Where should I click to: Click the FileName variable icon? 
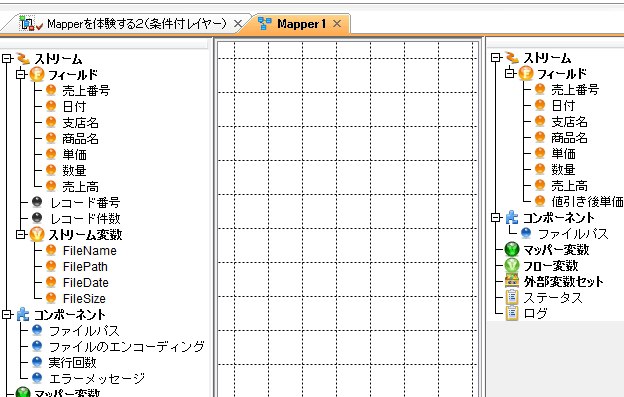51,250
